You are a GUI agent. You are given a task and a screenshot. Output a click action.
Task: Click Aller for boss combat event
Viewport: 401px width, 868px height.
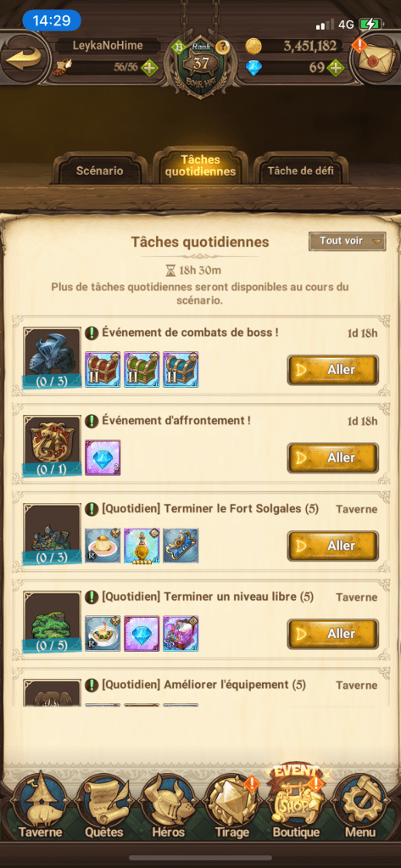332,370
